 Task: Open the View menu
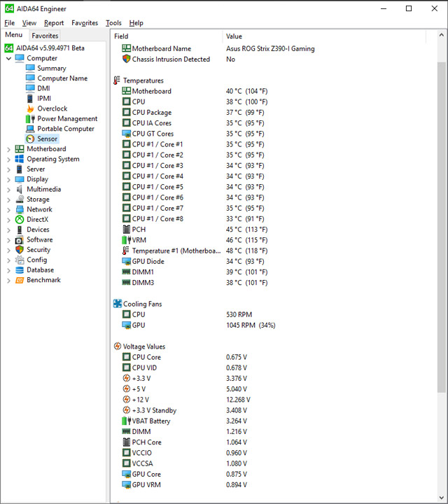pos(29,23)
